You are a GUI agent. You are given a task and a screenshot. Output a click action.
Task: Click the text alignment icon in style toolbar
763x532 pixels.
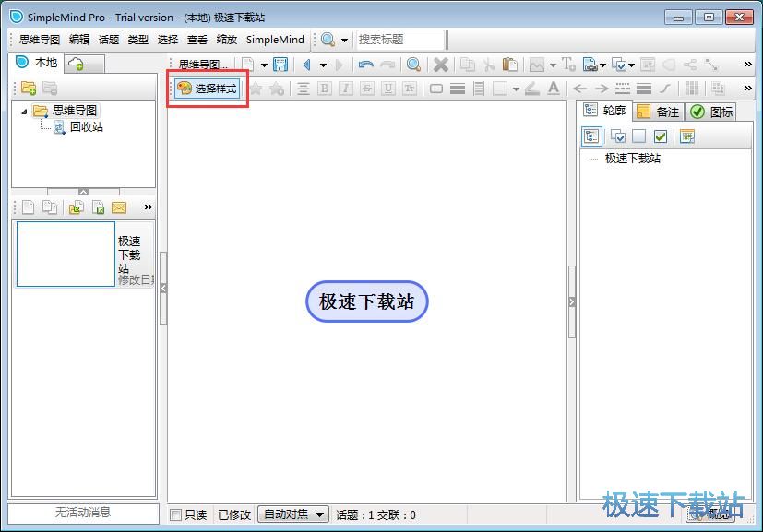click(x=304, y=89)
